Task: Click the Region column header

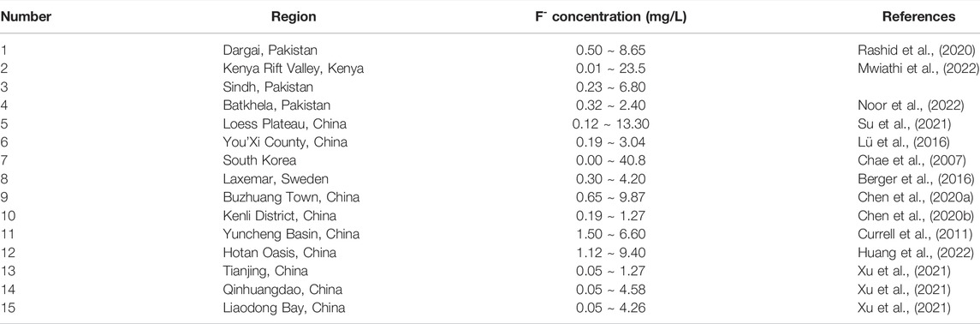Action: click(293, 17)
